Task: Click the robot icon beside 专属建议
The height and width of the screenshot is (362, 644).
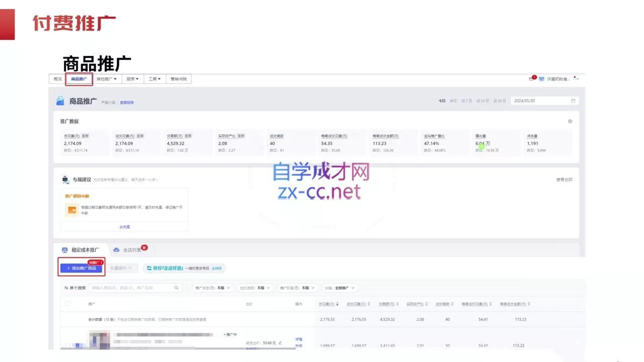Action: (x=64, y=179)
